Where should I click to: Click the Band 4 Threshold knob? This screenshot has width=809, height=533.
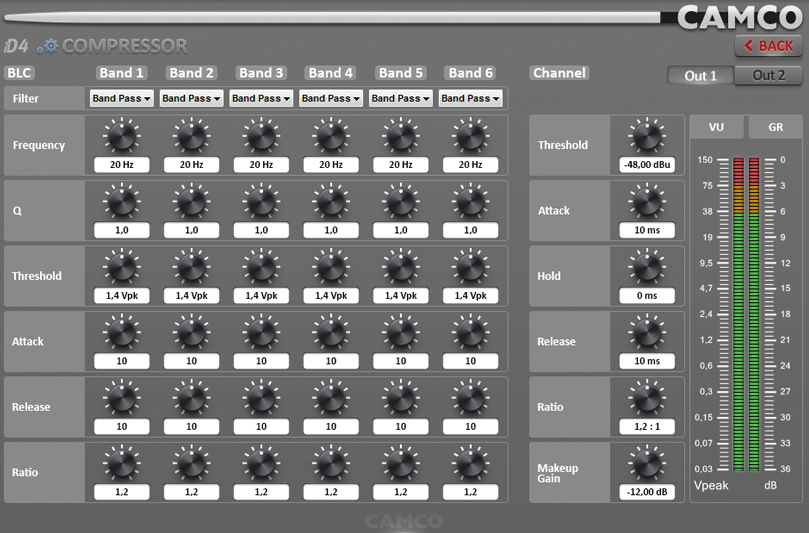331,267
